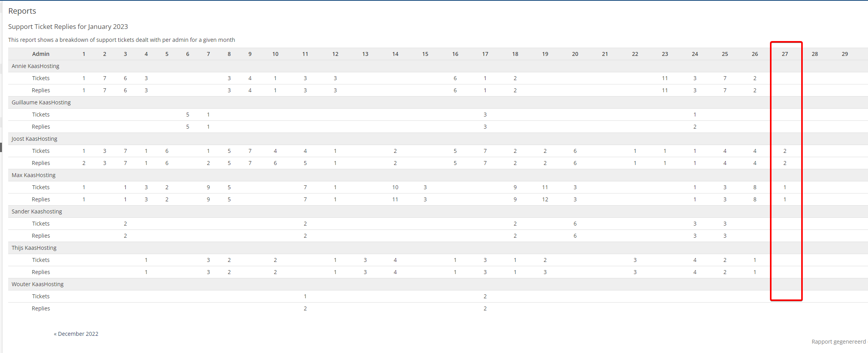Click the Rapport gegenereerd footer text
Viewport: 868px width, 353px height.
(838, 342)
